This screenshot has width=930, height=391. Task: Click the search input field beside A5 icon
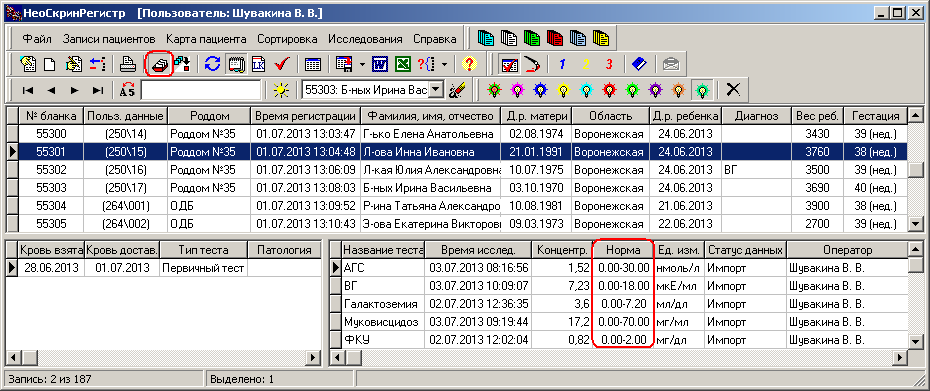(201, 90)
